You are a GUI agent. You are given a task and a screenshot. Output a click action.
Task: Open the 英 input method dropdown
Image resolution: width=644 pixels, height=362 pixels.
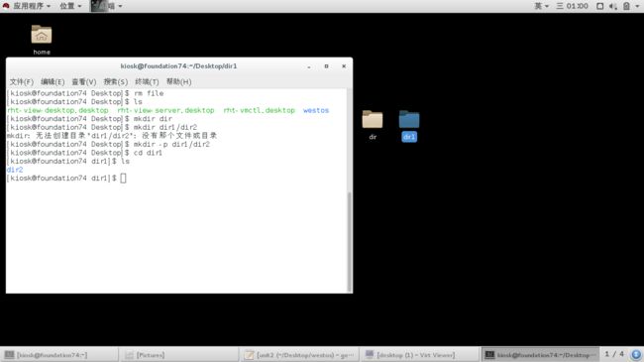(541, 6)
